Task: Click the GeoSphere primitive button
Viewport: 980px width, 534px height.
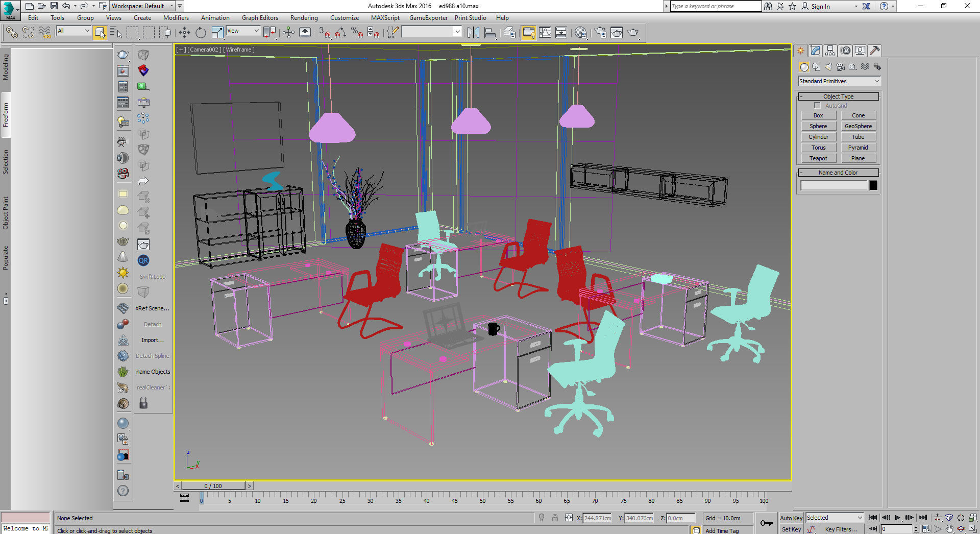Action: (858, 126)
